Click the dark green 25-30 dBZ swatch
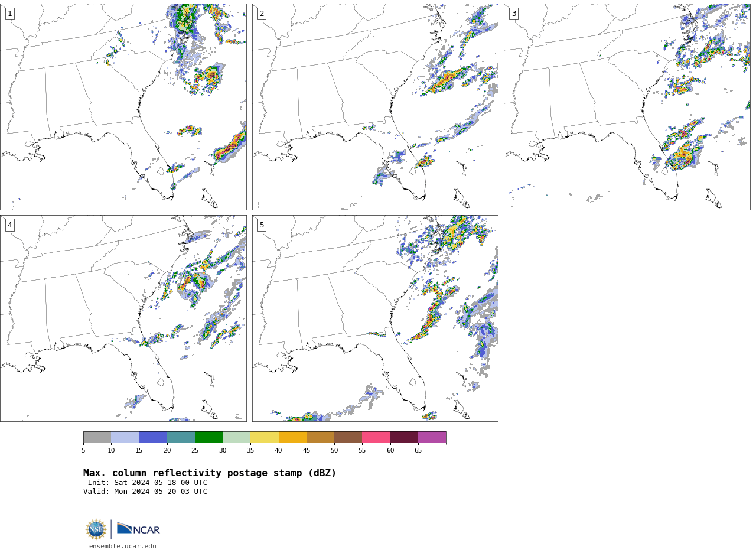 [x=208, y=437]
